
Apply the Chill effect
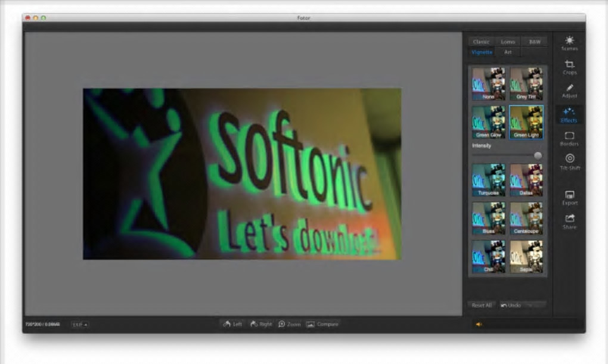point(489,257)
